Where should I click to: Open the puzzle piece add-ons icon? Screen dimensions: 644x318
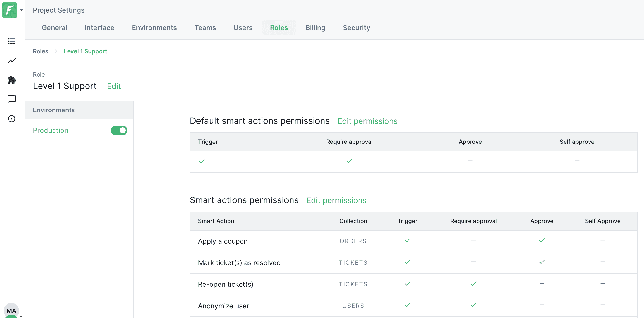pyautogui.click(x=11, y=80)
